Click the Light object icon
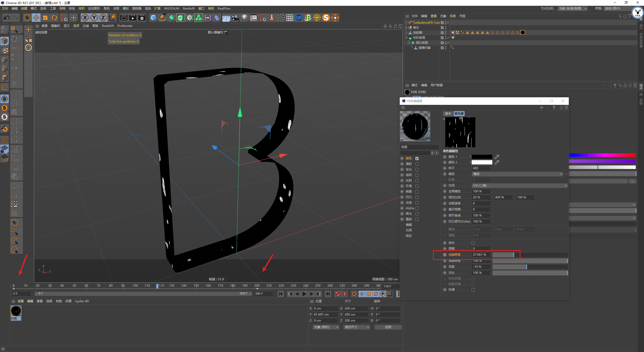 pyautogui.click(x=244, y=18)
